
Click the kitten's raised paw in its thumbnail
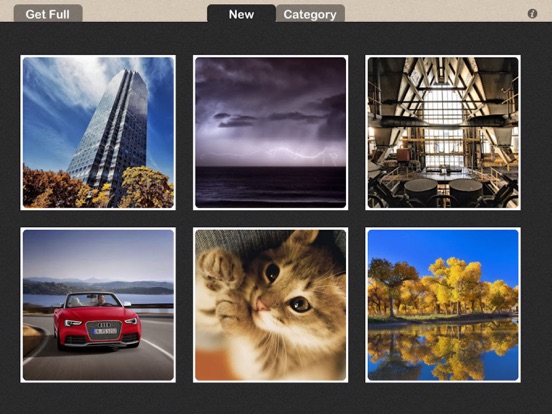tap(219, 269)
